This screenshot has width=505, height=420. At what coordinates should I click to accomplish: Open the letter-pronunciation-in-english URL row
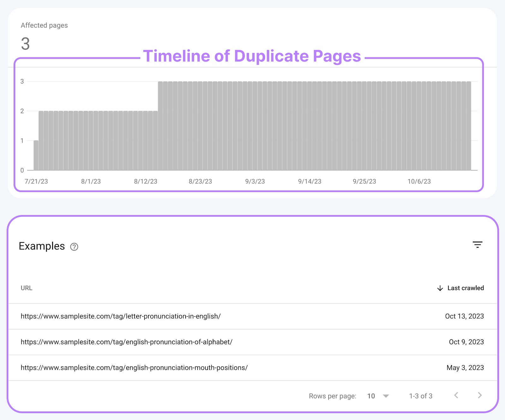pyautogui.click(x=121, y=316)
